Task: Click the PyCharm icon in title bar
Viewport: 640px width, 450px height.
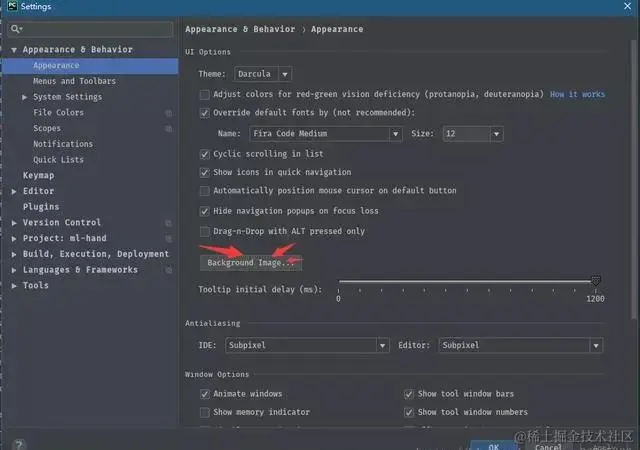Action: (12, 6)
